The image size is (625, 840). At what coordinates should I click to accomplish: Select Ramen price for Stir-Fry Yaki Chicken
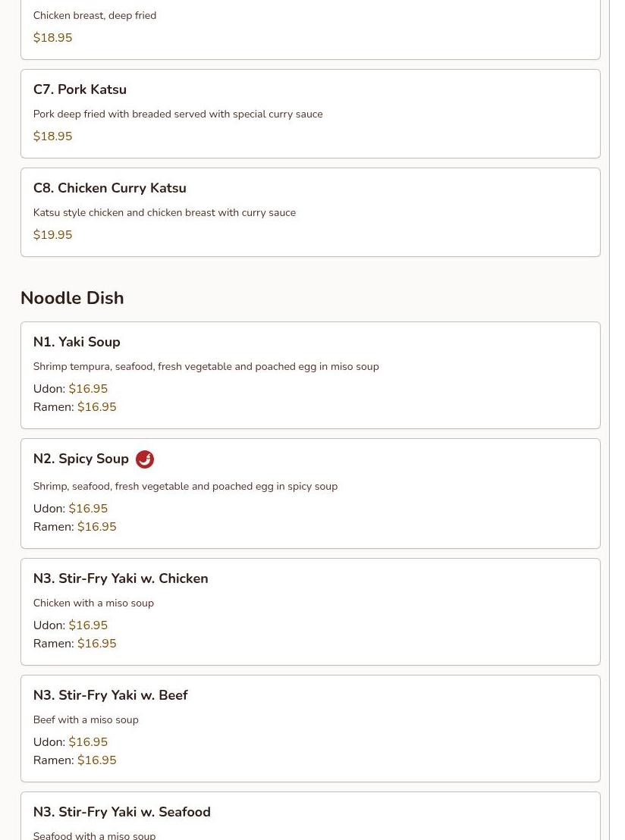point(96,644)
